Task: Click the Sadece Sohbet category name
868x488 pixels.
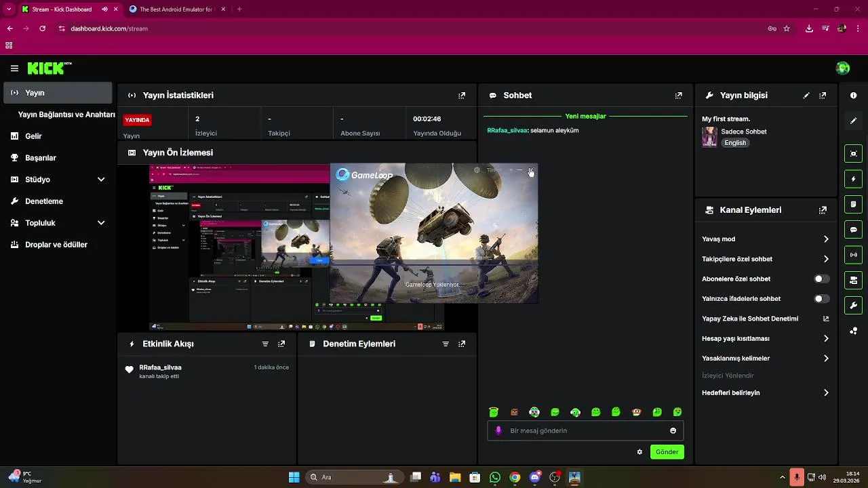Action: click(744, 131)
